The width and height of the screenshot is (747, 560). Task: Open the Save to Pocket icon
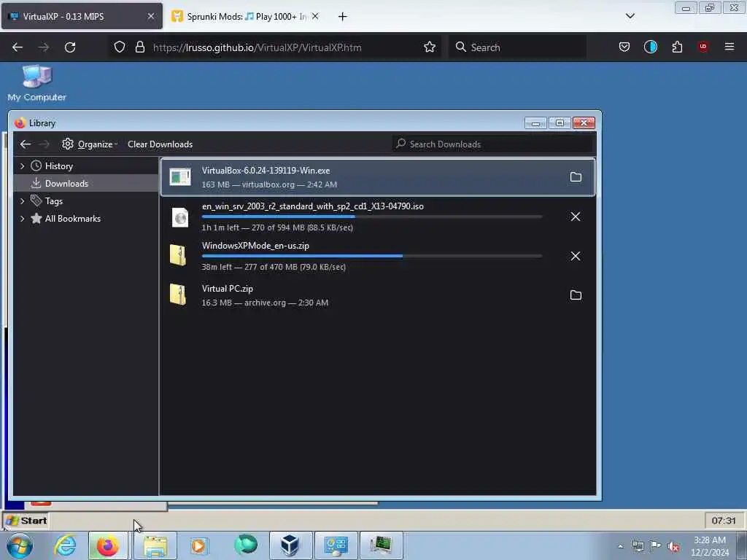(x=624, y=47)
